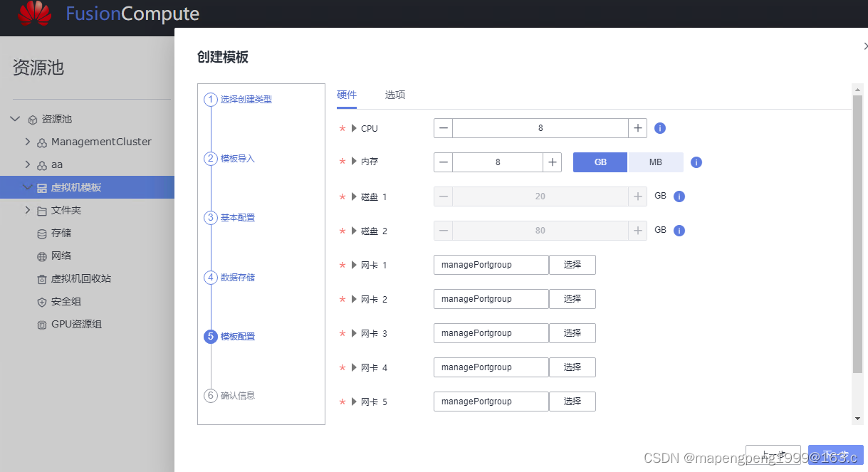
Task: Click 选择 button for 网卡 3
Action: tap(572, 333)
